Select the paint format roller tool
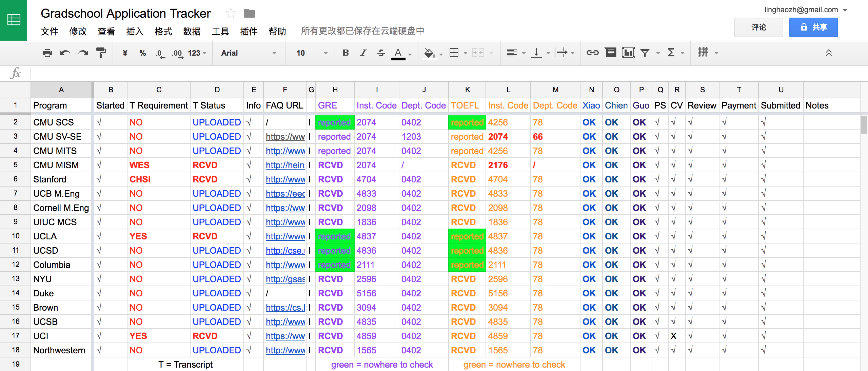 (101, 53)
